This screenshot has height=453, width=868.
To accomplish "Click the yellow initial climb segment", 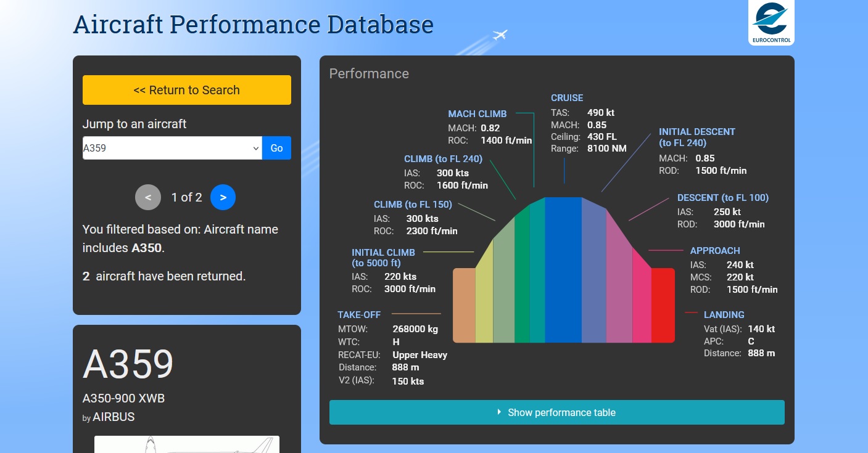I will [484, 296].
